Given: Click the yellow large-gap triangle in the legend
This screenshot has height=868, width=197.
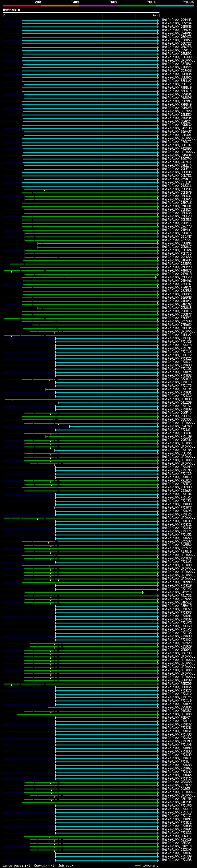Looking at the screenshot, I should tap(25, 865).
